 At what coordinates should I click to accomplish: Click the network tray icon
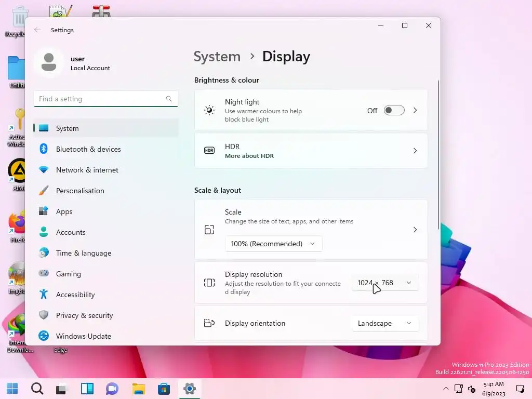(x=459, y=389)
